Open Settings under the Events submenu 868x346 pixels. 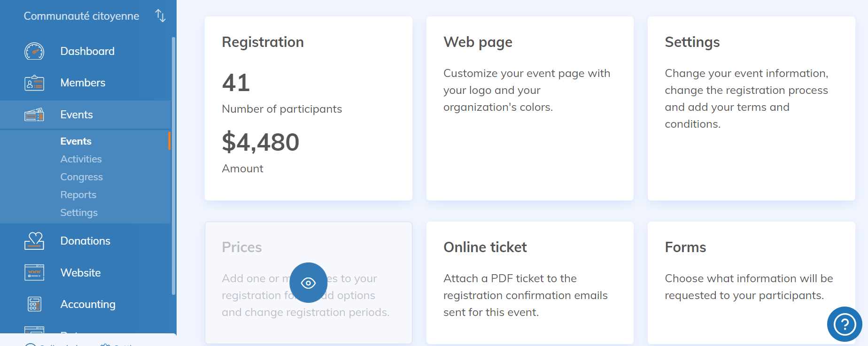[79, 213]
